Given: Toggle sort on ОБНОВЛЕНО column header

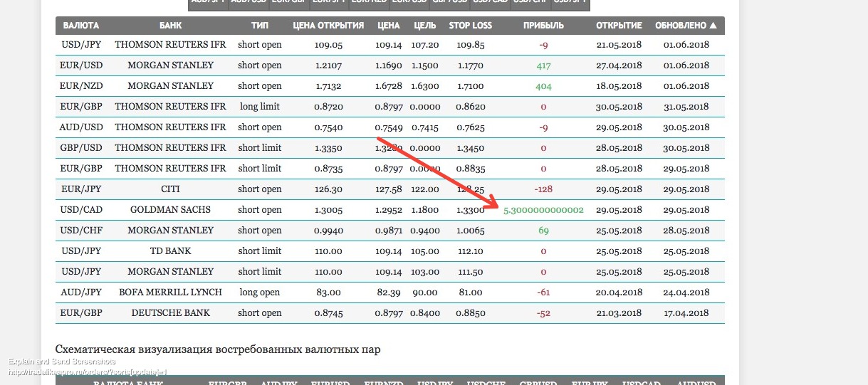Looking at the screenshot, I should 681,26.
